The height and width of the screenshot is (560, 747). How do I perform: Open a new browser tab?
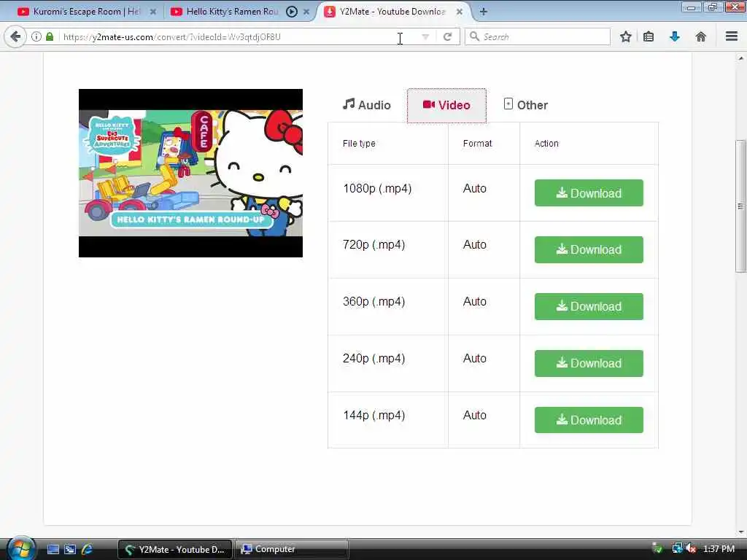click(x=483, y=12)
